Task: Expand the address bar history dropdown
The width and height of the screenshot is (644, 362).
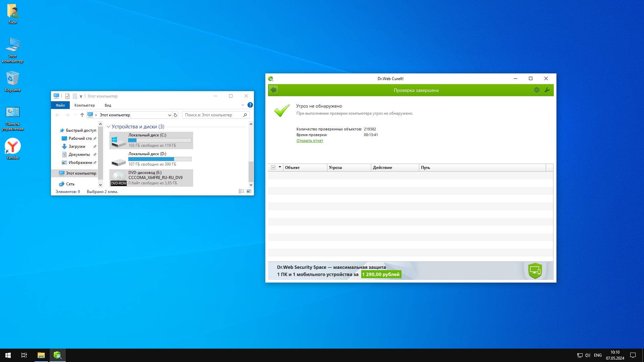Action: tap(169, 115)
